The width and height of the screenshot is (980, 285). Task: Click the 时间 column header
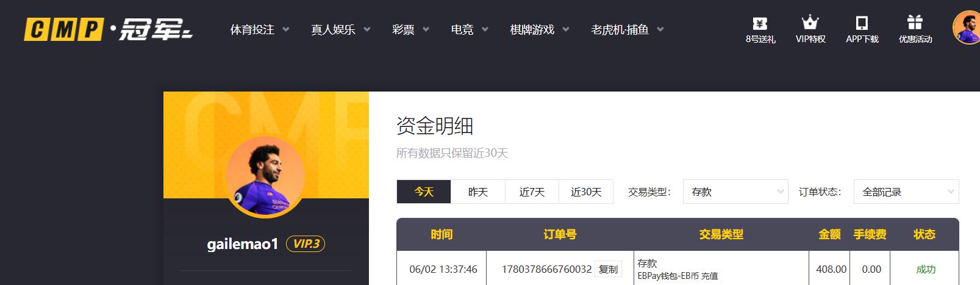(x=442, y=234)
